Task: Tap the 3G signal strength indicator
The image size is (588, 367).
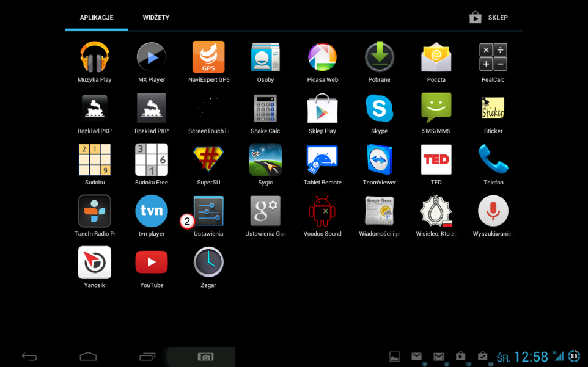Action: point(558,356)
